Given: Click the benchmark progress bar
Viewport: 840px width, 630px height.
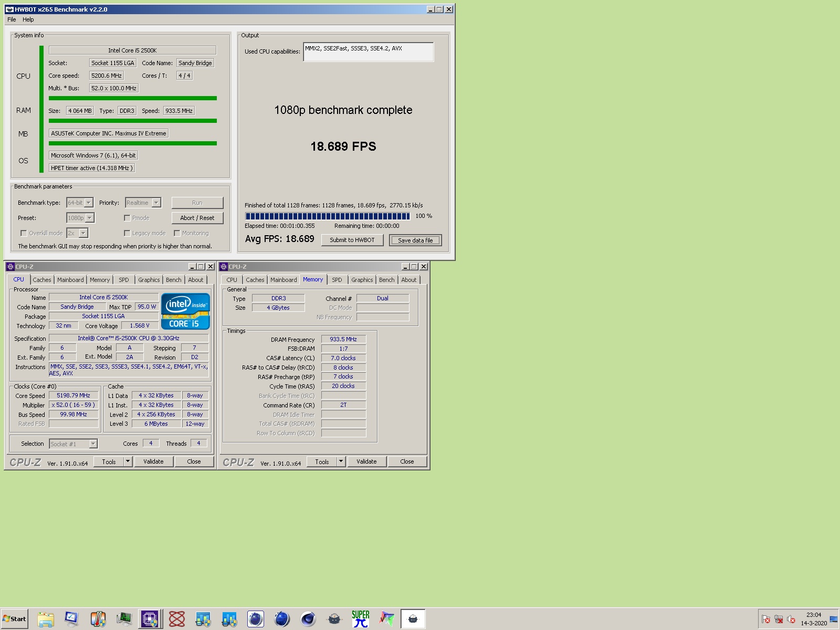Looking at the screenshot, I should (x=328, y=216).
